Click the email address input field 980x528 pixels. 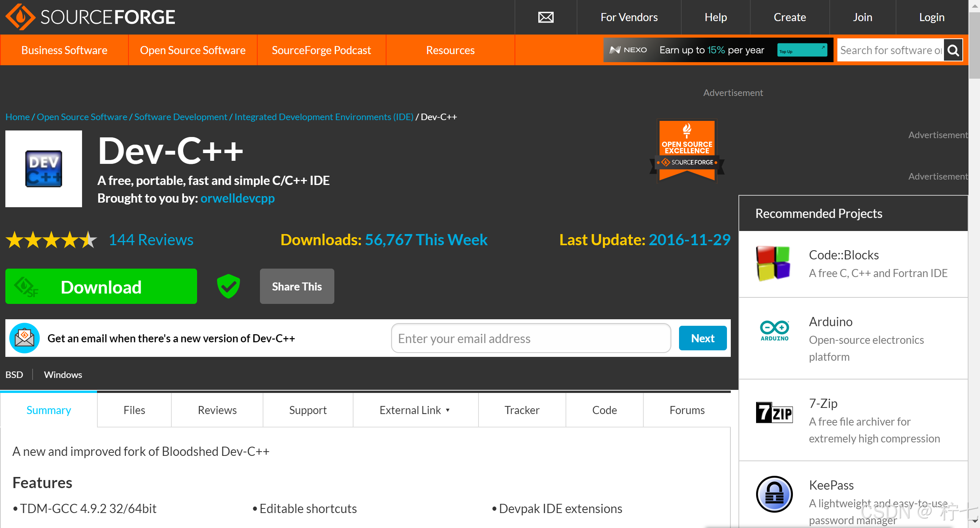[531, 338]
